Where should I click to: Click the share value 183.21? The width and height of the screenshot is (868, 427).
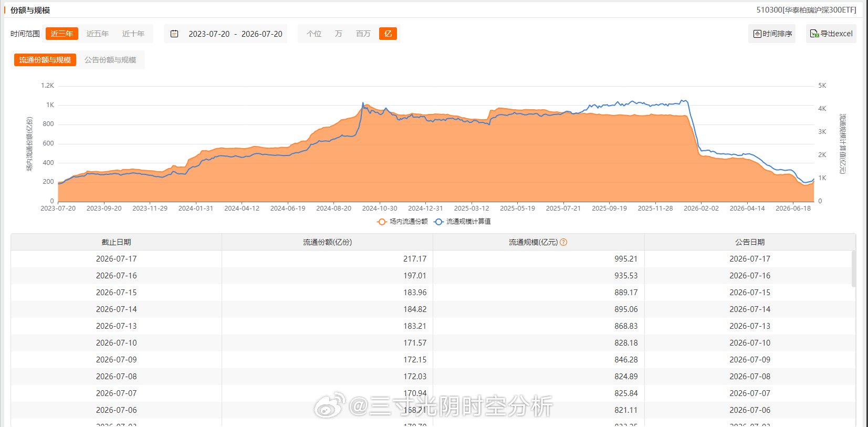pyautogui.click(x=415, y=326)
